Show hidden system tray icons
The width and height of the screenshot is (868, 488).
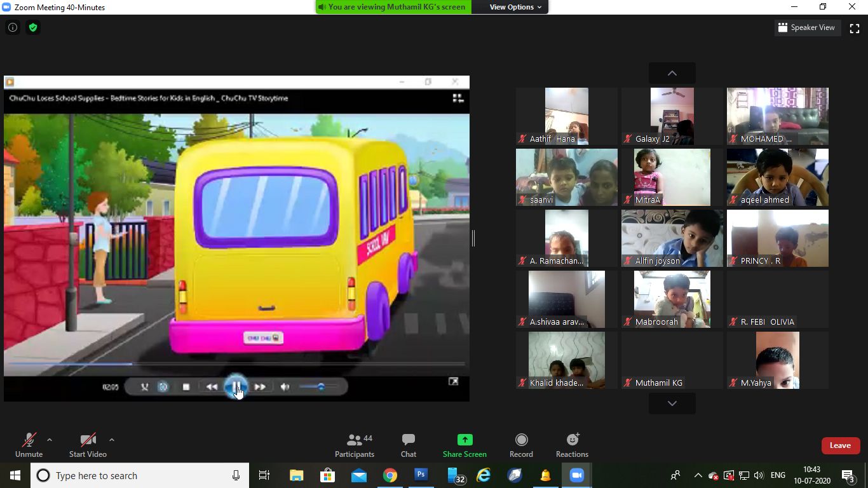[698, 475]
